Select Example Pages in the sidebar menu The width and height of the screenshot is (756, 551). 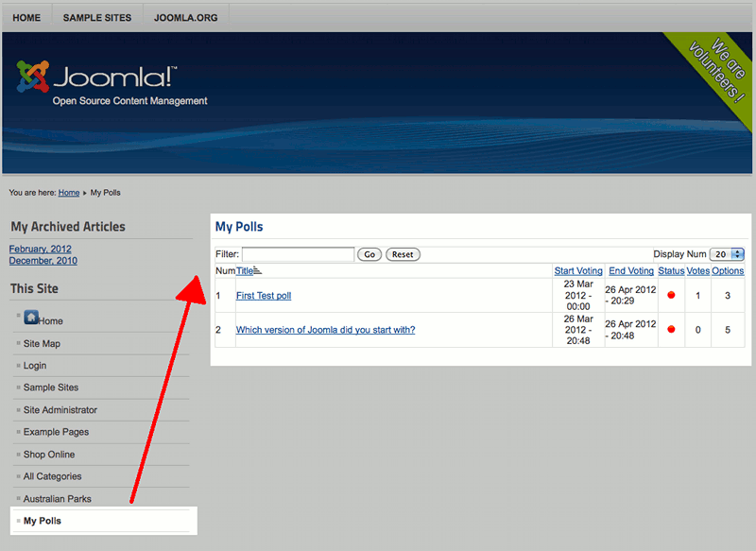tap(57, 432)
